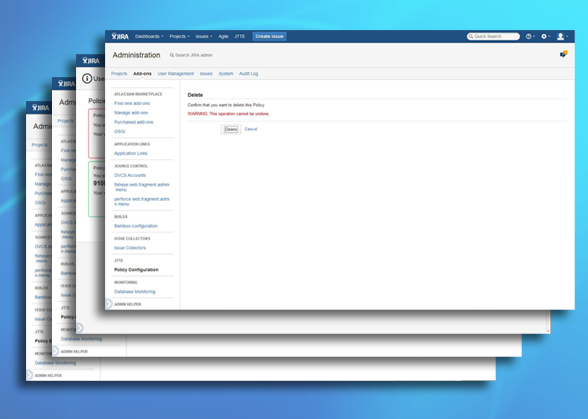
Task: Open Purchased add-ons link
Action: [134, 122]
